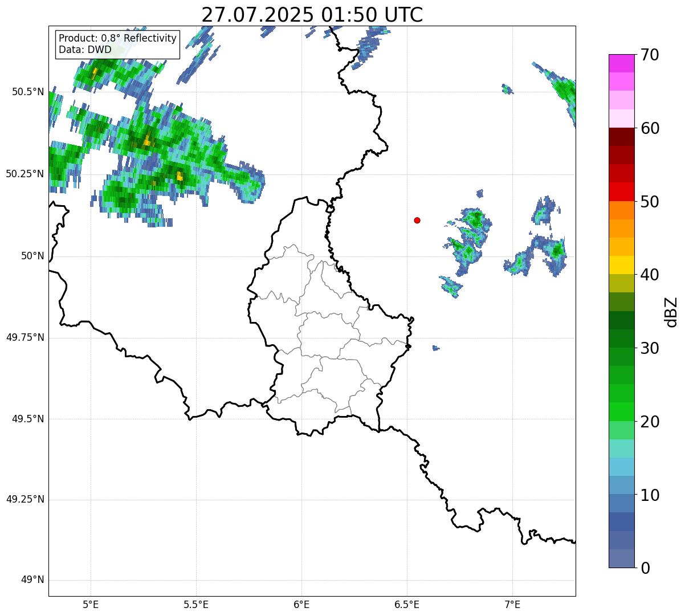Click the 'dBZ' colorbar label
Image resolution: width=685 pixels, height=616 pixels.
pyautogui.click(x=672, y=311)
